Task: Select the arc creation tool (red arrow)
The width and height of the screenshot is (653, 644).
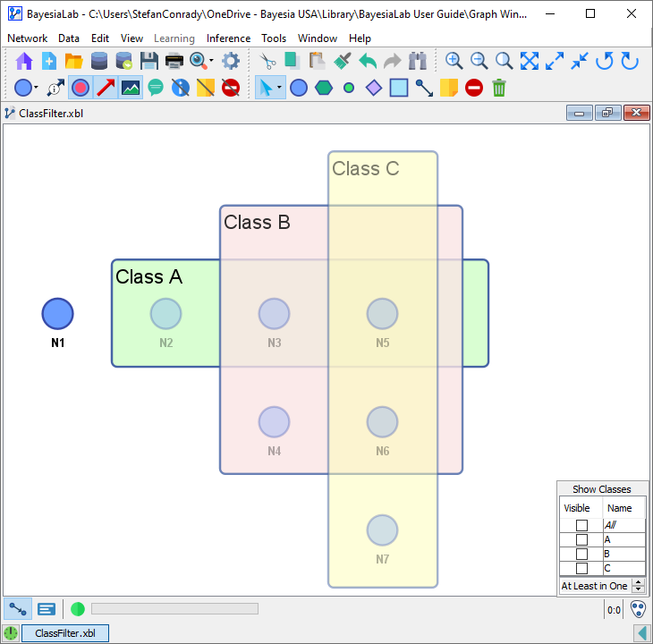Action: [106, 88]
